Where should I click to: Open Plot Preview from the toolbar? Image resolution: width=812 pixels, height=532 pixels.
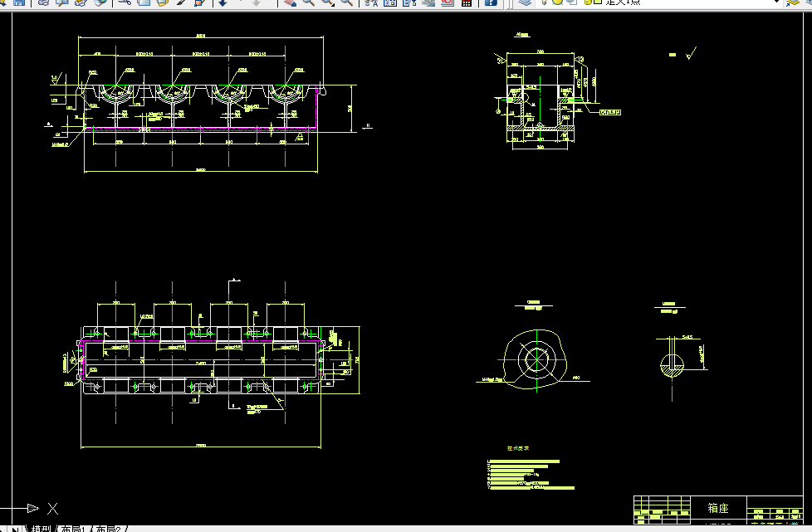(x=62, y=2)
